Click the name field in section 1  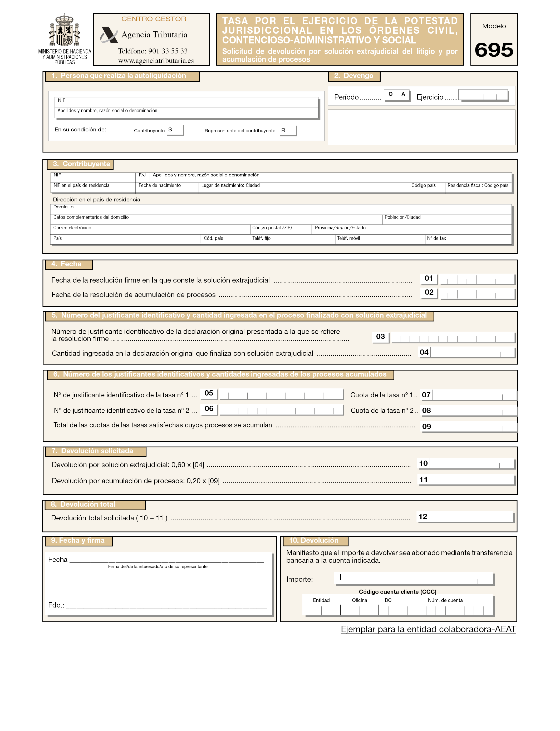point(186,113)
